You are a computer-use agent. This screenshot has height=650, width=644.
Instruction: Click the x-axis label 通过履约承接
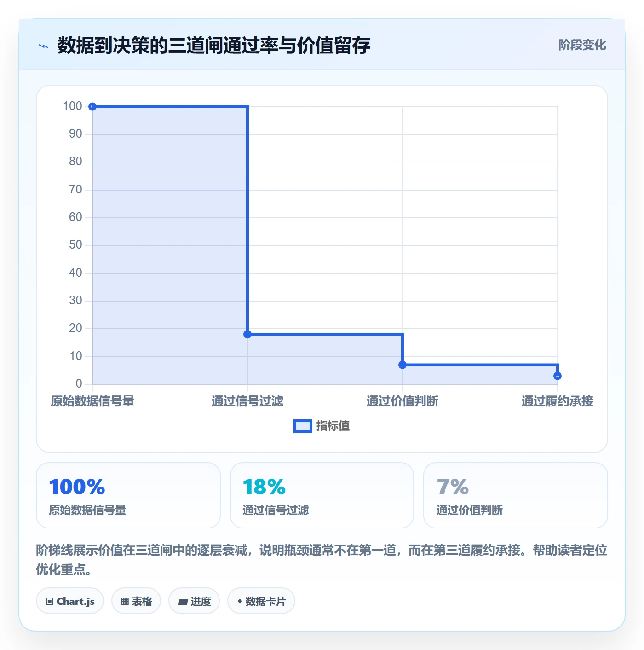coord(558,401)
